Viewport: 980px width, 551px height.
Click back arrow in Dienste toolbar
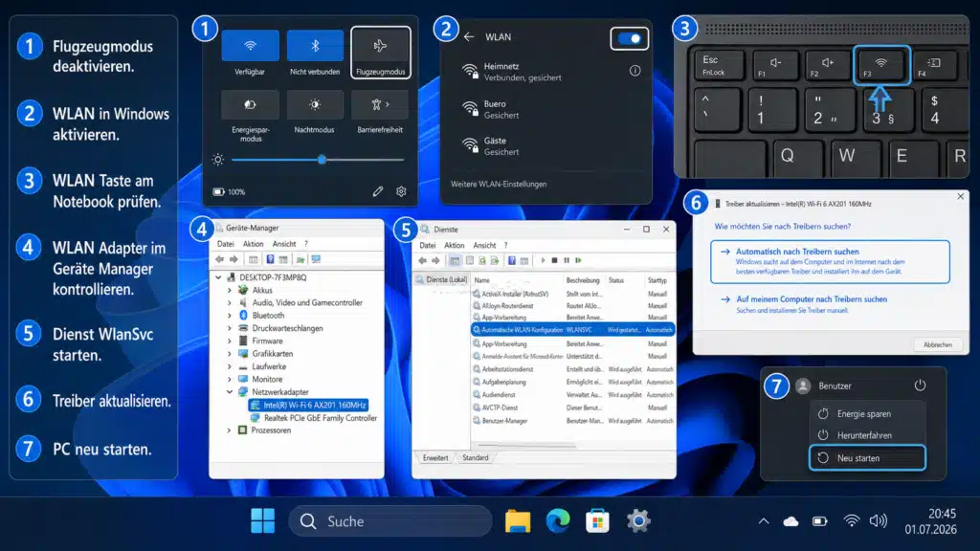tap(422, 260)
